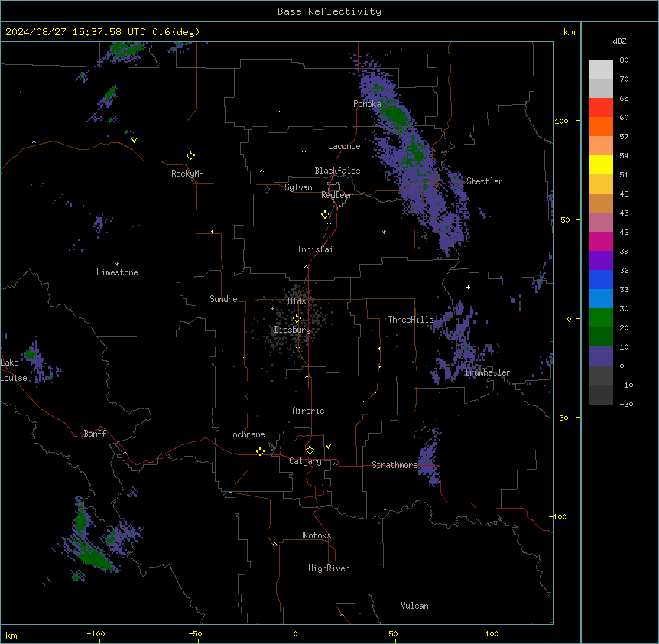Click the Lake Louise label
The width and height of the screenshot is (659, 644).
click(12, 370)
